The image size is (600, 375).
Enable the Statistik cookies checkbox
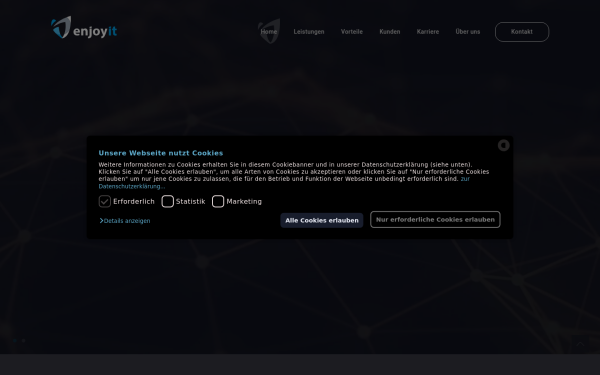point(168,201)
